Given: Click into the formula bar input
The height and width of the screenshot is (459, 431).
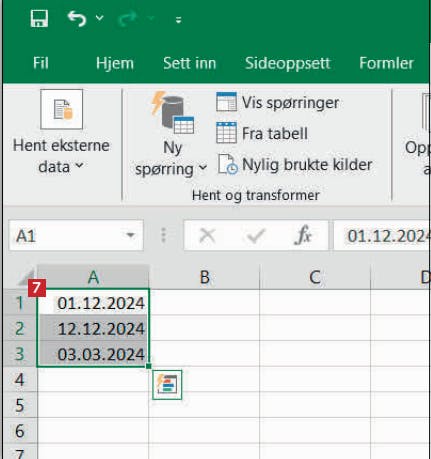Looking at the screenshot, I should [382, 235].
